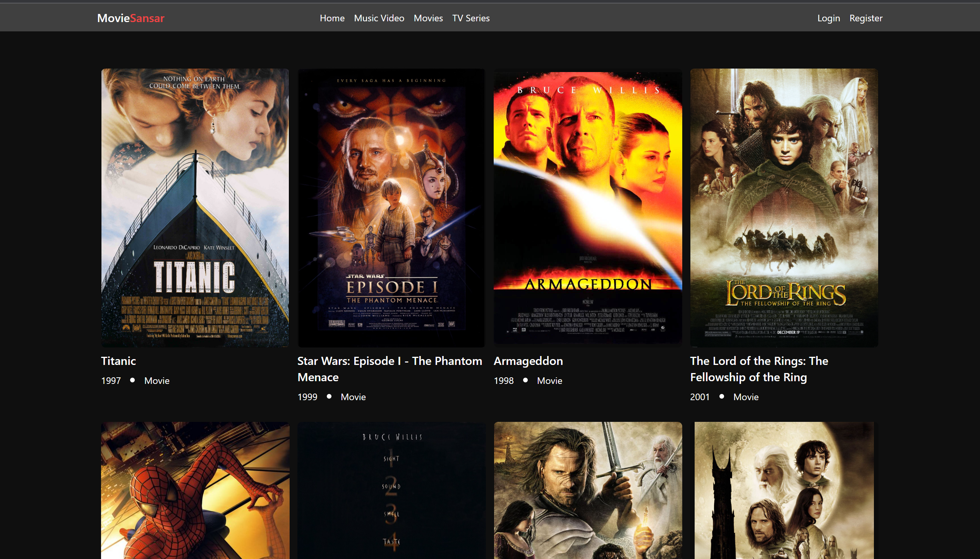
Task: Open the Star Wars Phantom Menace poster
Action: [391, 208]
